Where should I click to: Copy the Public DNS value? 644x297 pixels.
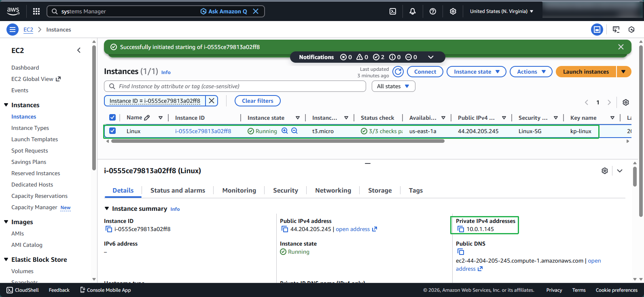coord(461,252)
